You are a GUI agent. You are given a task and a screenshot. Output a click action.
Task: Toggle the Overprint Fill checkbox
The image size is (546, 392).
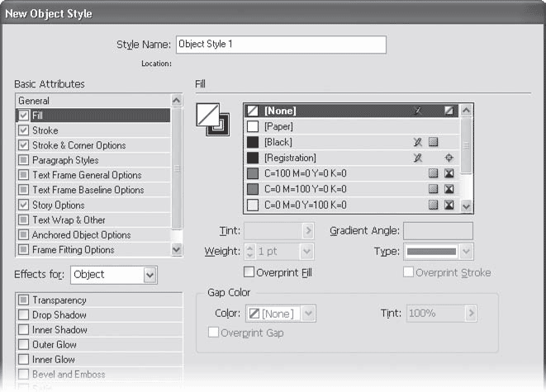coord(249,272)
